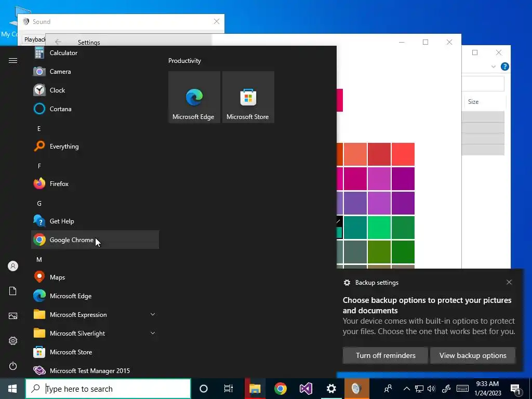Image resolution: width=532 pixels, height=399 pixels.
Task: Open Documents from the Start sidebar
Action: (x=13, y=291)
